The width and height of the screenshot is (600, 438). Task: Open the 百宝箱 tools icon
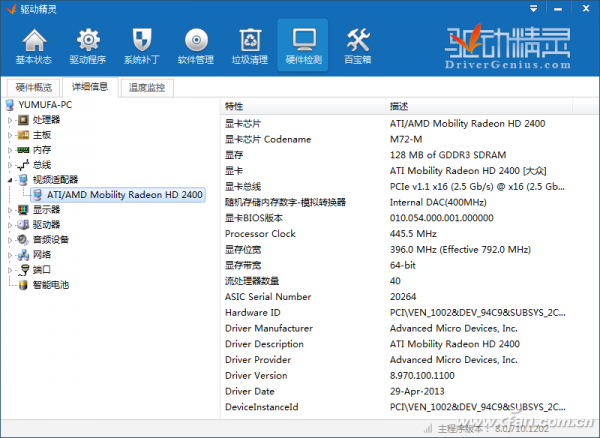coord(358,40)
